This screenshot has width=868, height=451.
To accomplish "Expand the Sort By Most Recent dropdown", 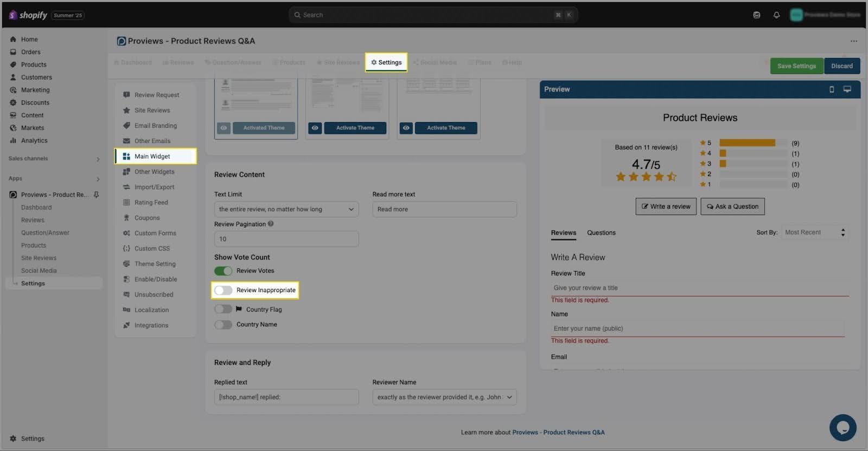I will [x=814, y=233].
